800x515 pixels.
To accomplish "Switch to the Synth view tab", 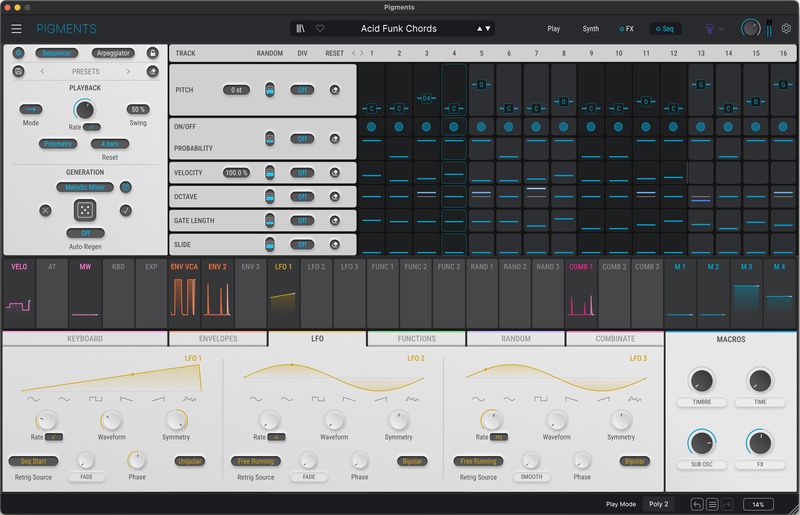I will pyautogui.click(x=591, y=29).
